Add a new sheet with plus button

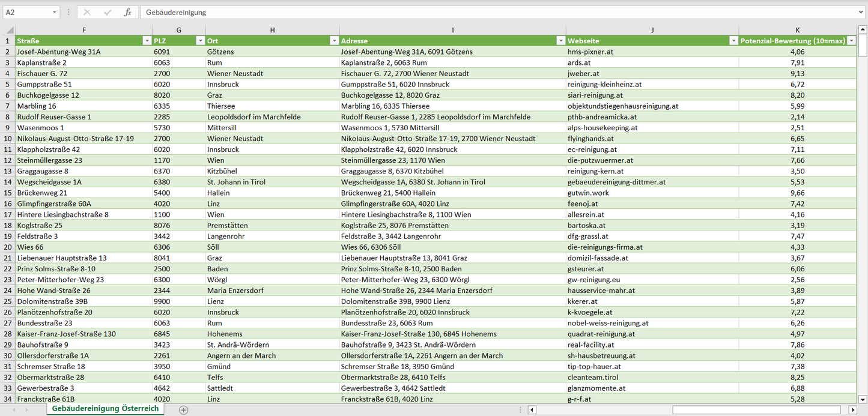pos(184,410)
